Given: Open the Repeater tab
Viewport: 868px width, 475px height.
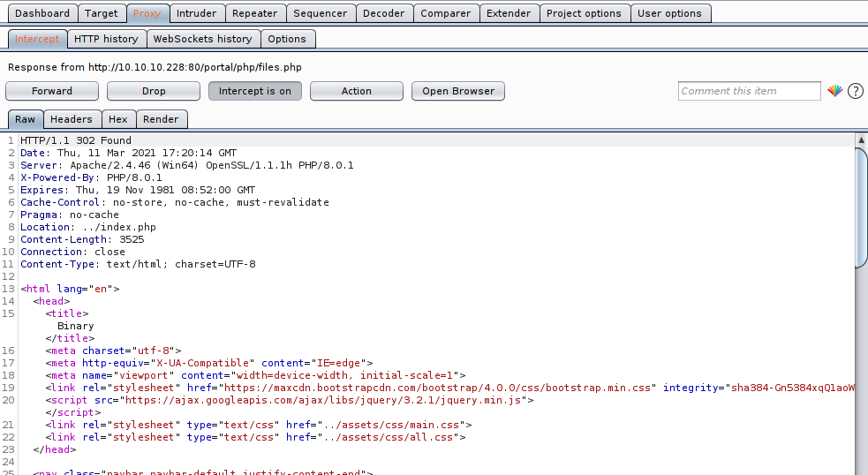Looking at the screenshot, I should coord(254,13).
